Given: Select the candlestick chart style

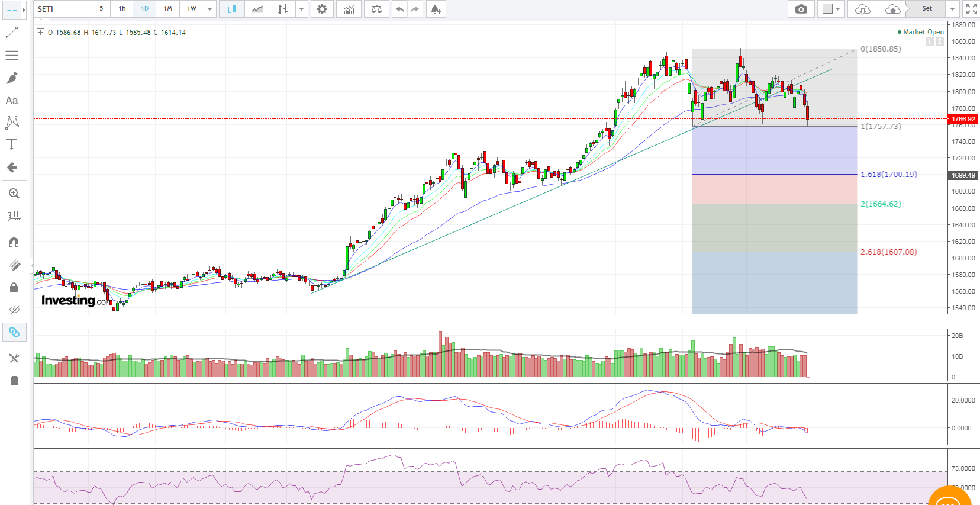Looking at the screenshot, I should (x=232, y=9).
